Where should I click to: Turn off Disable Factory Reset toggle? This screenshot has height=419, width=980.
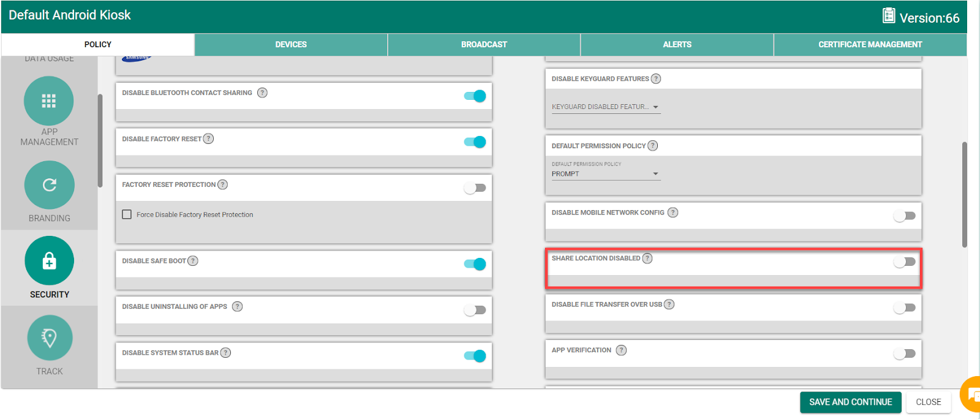pos(475,142)
